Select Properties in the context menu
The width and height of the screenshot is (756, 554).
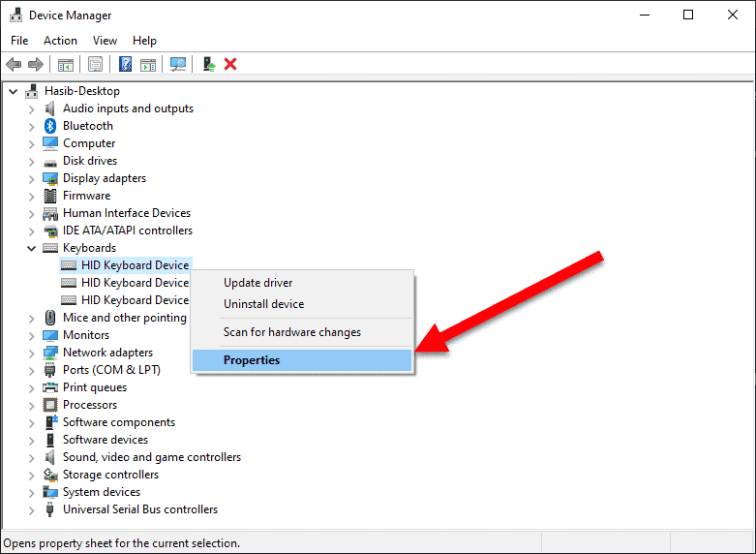coord(302,360)
